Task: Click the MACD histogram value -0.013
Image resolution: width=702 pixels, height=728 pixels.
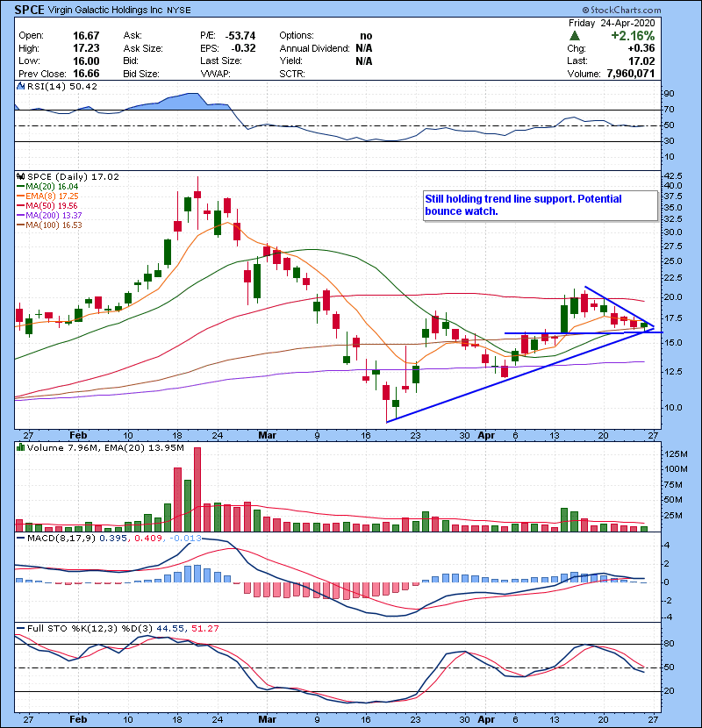Action: click(186, 538)
